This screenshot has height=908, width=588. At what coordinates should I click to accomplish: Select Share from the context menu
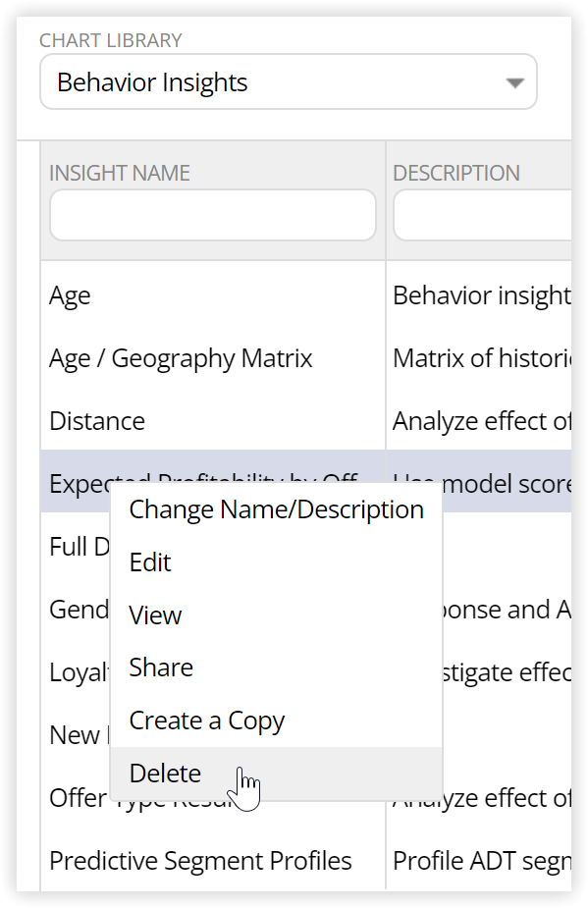[277, 668]
